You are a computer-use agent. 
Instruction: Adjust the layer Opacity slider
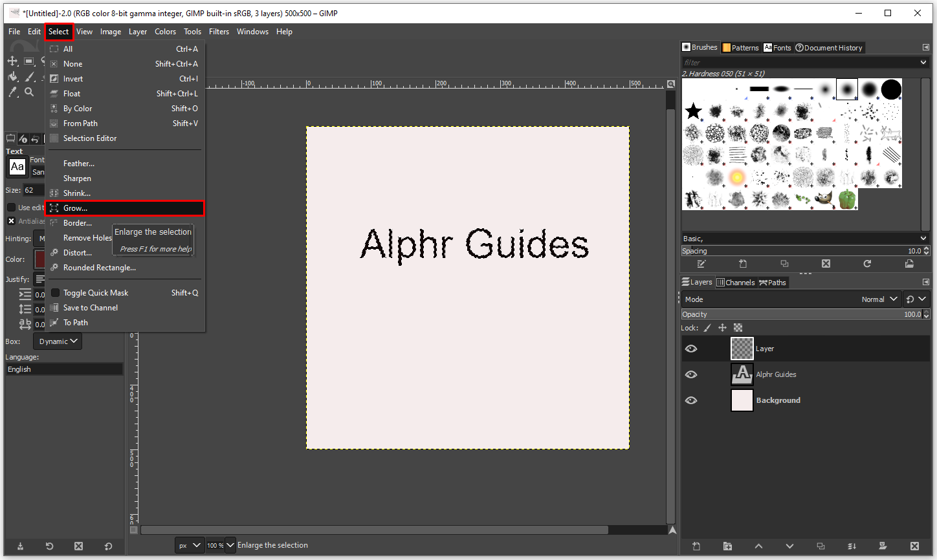(x=801, y=314)
